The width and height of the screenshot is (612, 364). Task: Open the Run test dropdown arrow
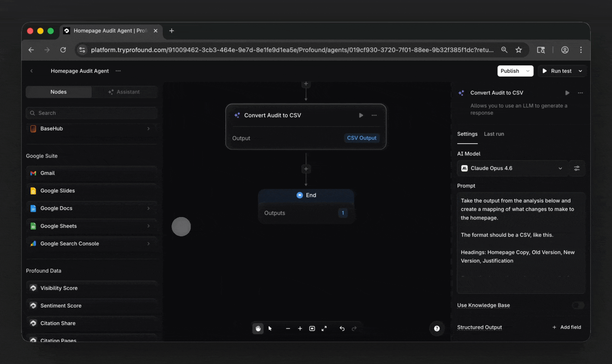click(580, 71)
